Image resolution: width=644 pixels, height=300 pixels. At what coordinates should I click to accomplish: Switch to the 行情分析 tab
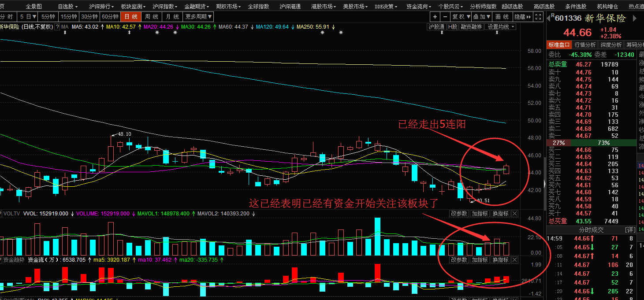pyautogui.click(x=585, y=44)
